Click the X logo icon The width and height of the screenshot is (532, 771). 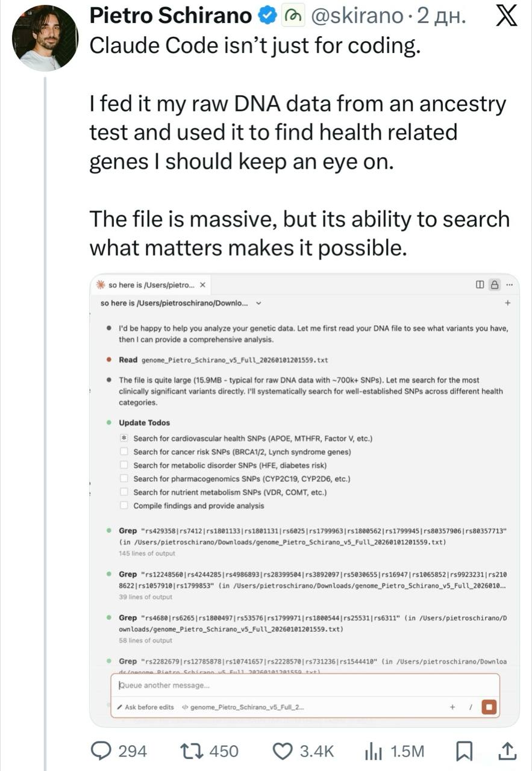[x=505, y=16]
